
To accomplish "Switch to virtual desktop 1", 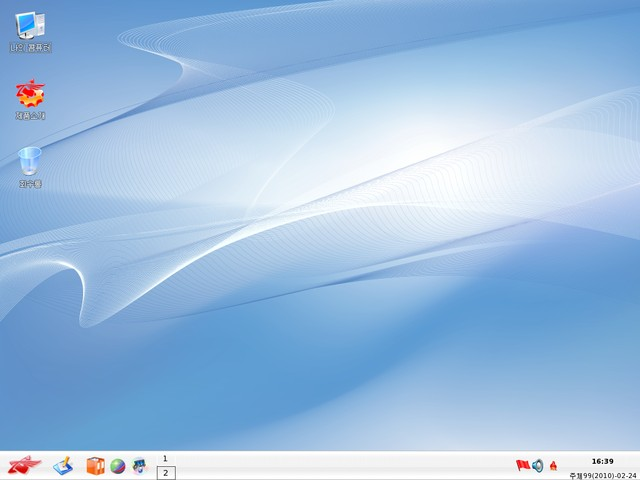I will tap(165, 459).
